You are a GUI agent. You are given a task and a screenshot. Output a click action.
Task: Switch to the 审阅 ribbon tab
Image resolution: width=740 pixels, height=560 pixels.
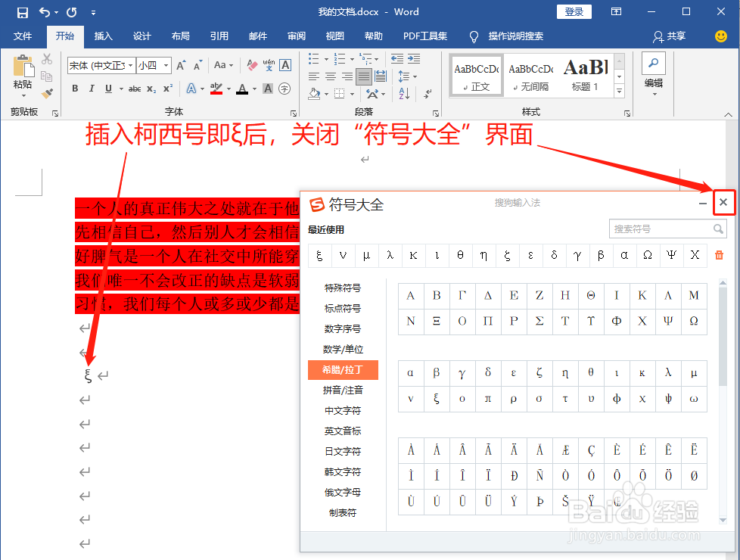pos(297,36)
